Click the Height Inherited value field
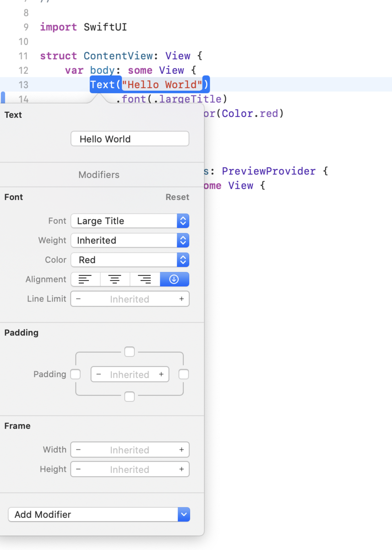Screen dimensions: 392x550 pyautogui.click(x=130, y=469)
